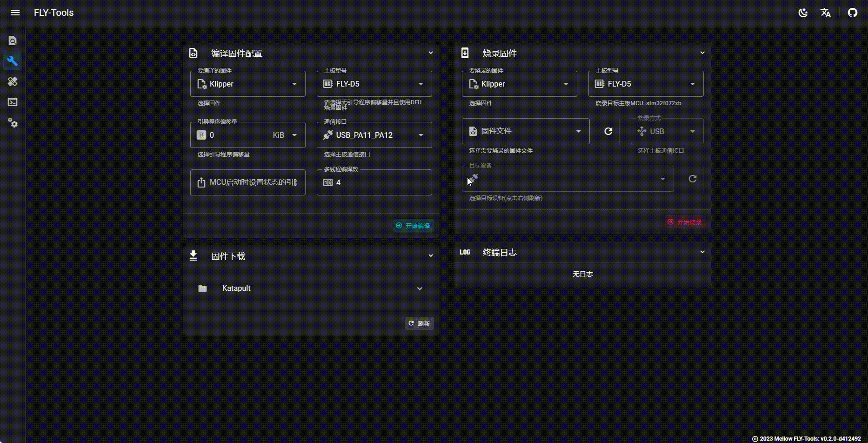
Task: Open the KiB unit selector for bootloader offset
Action: pos(285,135)
